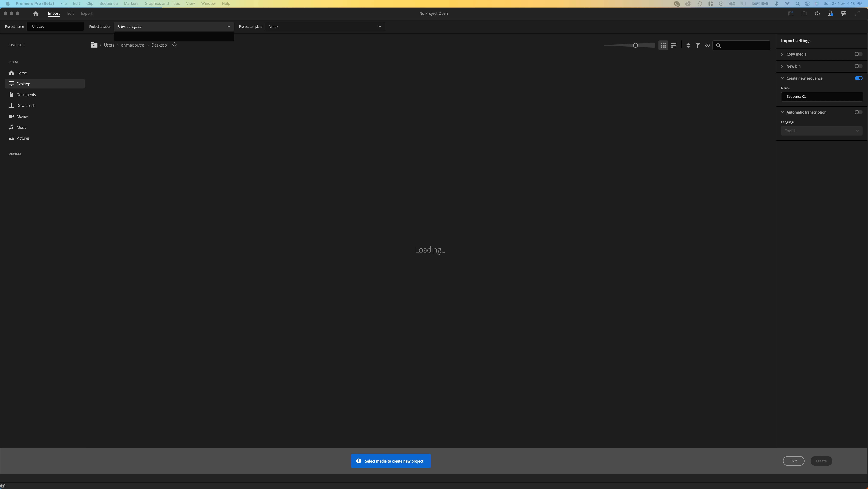
Task: Add Desktop to favorites star
Action: [175, 45]
